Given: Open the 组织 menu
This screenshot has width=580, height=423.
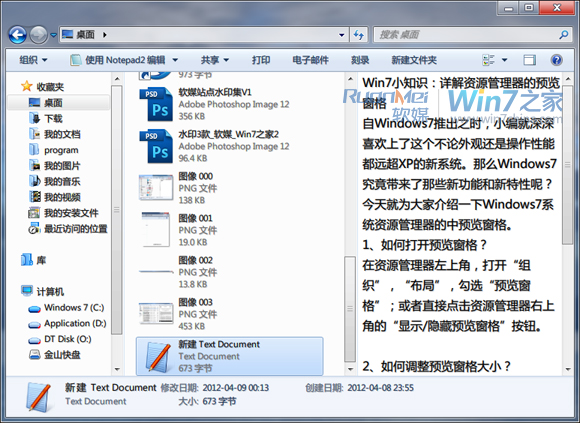Looking at the screenshot, I should (x=33, y=60).
